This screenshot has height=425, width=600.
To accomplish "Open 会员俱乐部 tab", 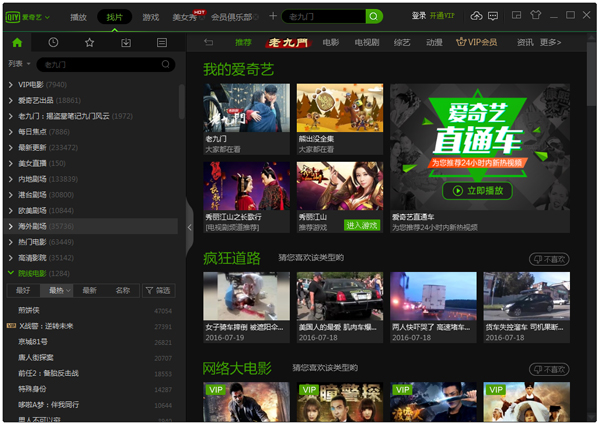I will [x=232, y=17].
